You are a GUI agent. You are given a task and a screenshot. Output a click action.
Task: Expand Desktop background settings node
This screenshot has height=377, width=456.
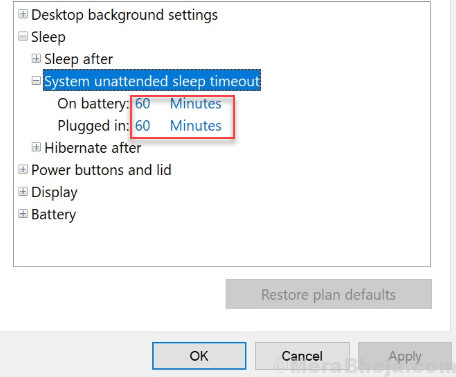point(23,14)
